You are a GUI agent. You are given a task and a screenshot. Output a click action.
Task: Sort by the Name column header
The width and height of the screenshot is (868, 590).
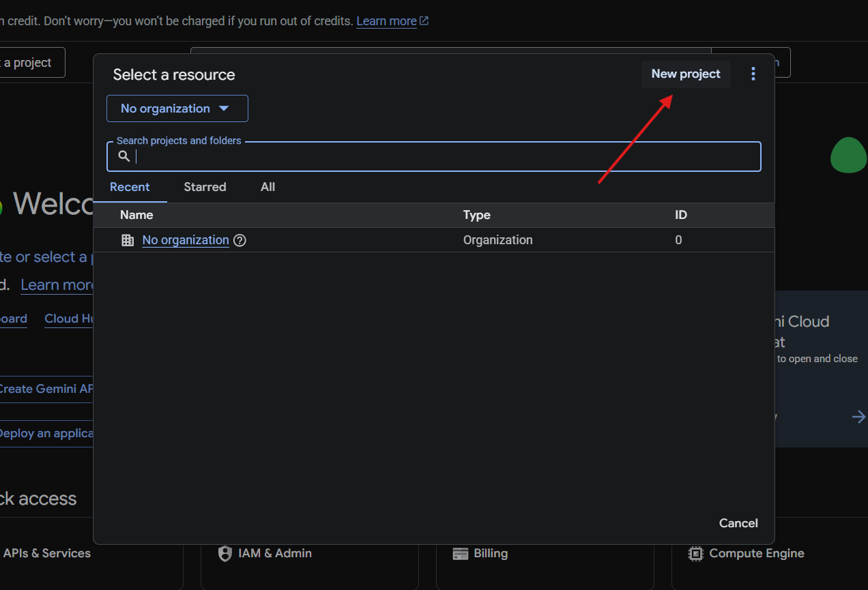click(x=136, y=215)
